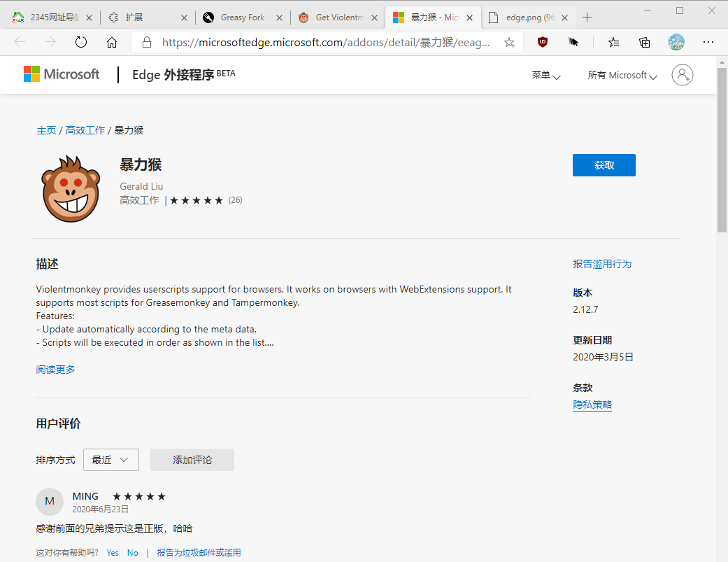Open the Collections icon

[x=644, y=42]
